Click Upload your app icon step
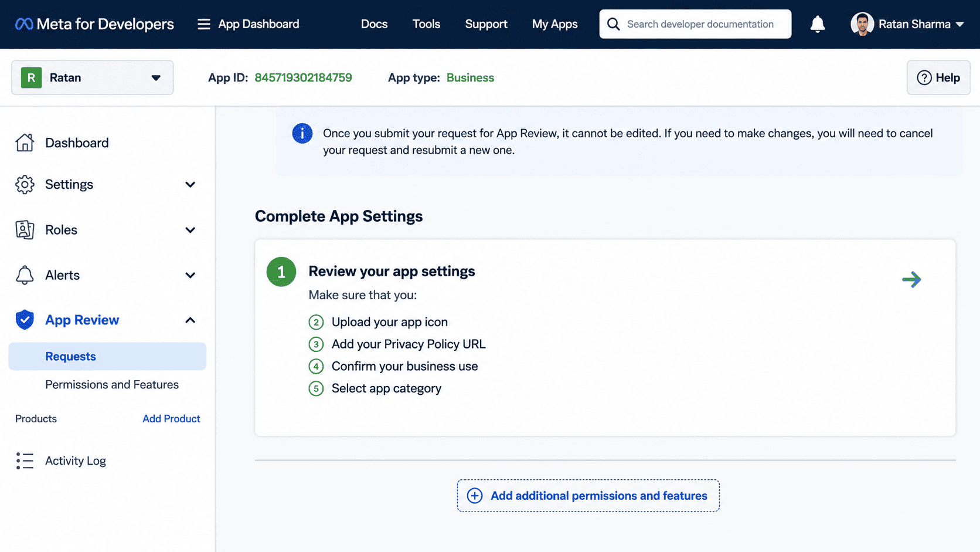The width and height of the screenshot is (980, 552). tap(390, 322)
